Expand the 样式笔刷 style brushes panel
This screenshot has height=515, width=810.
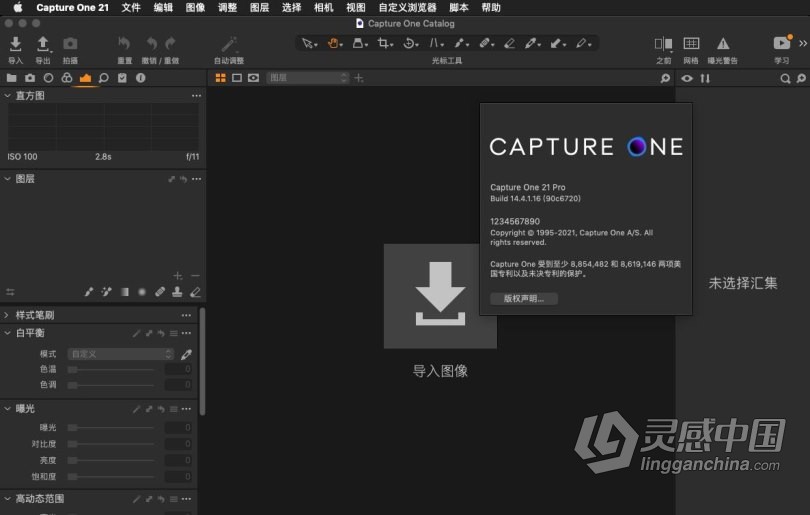7,315
